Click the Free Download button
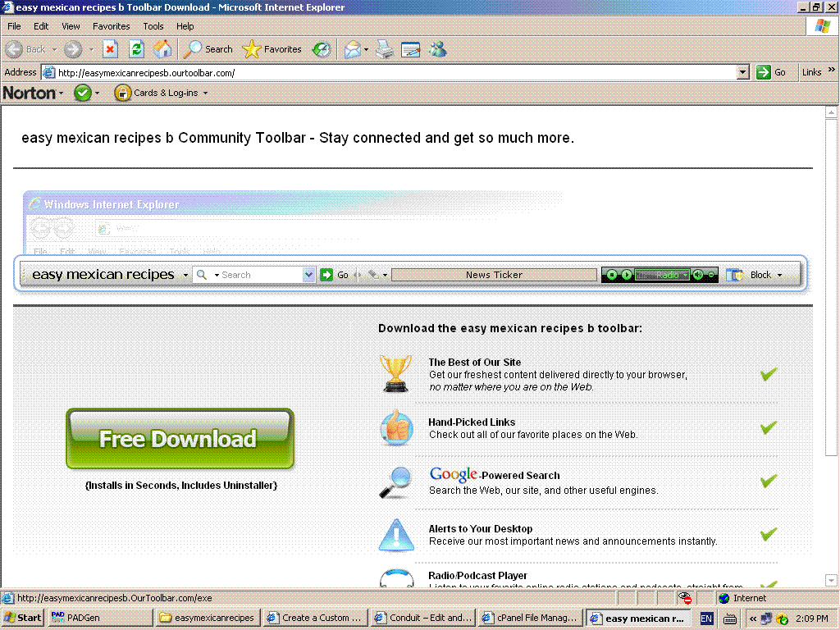Viewport: 840px width, 630px height. click(x=180, y=438)
